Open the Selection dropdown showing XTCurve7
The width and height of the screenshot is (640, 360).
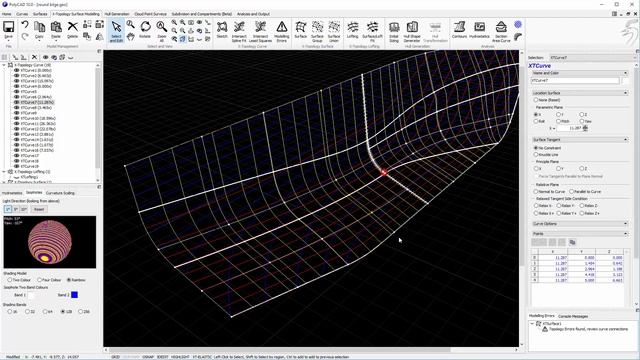tap(592, 58)
